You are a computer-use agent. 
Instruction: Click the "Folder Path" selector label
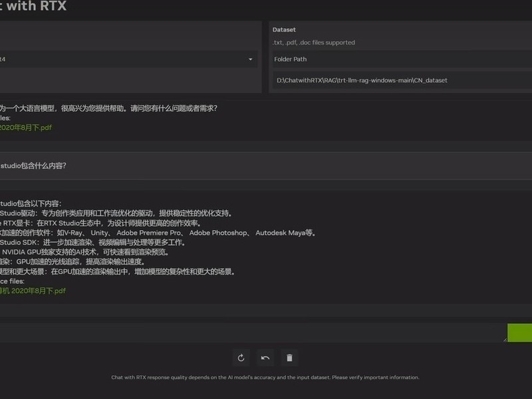pyautogui.click(x=291, y=59)
